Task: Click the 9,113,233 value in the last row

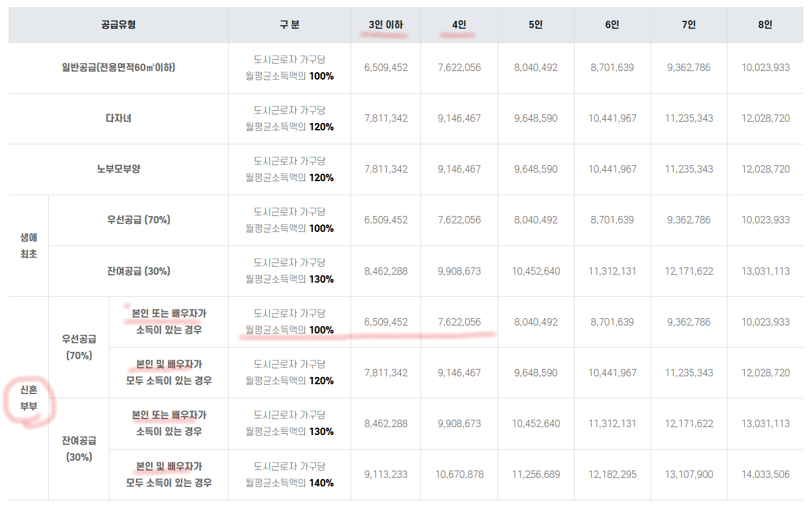Action: (x=385, y=474)
